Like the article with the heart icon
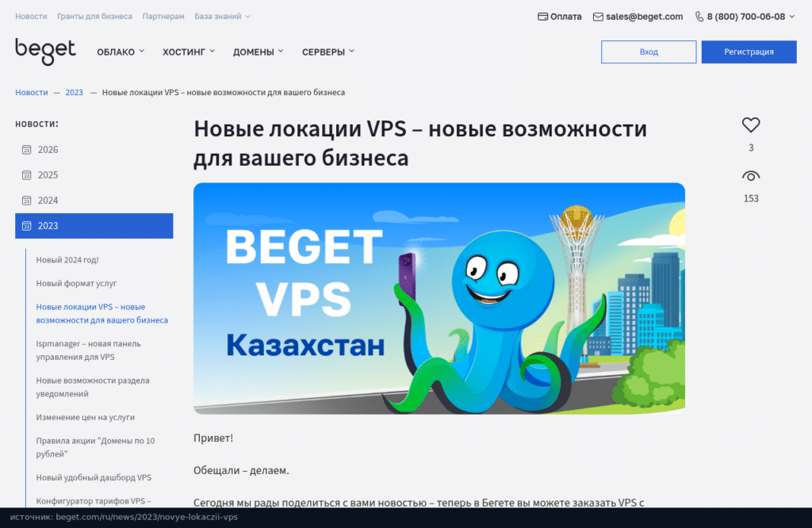812x528 pixels. (x=751, y=124)
